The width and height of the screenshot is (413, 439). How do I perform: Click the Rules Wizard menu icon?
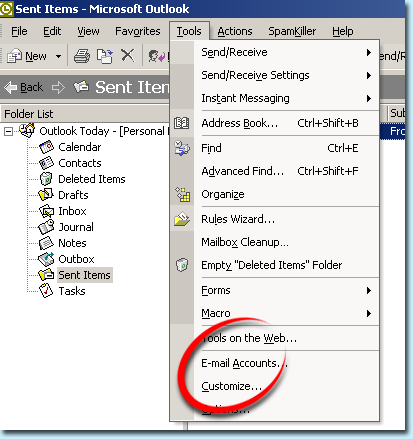point(182,219)
